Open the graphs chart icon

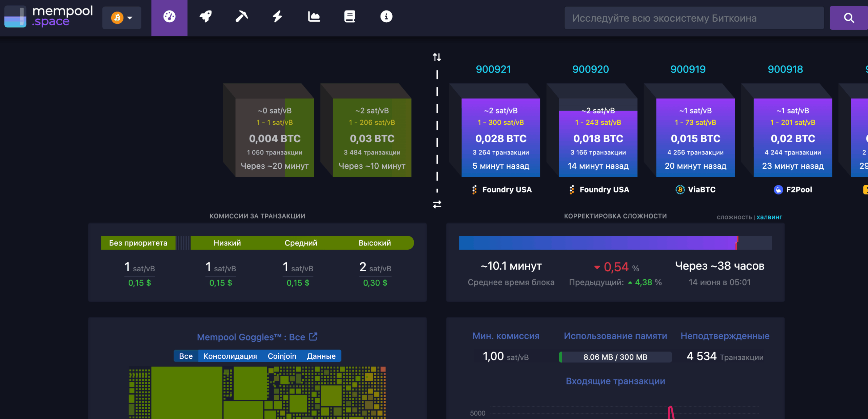(x=314, y=17)
